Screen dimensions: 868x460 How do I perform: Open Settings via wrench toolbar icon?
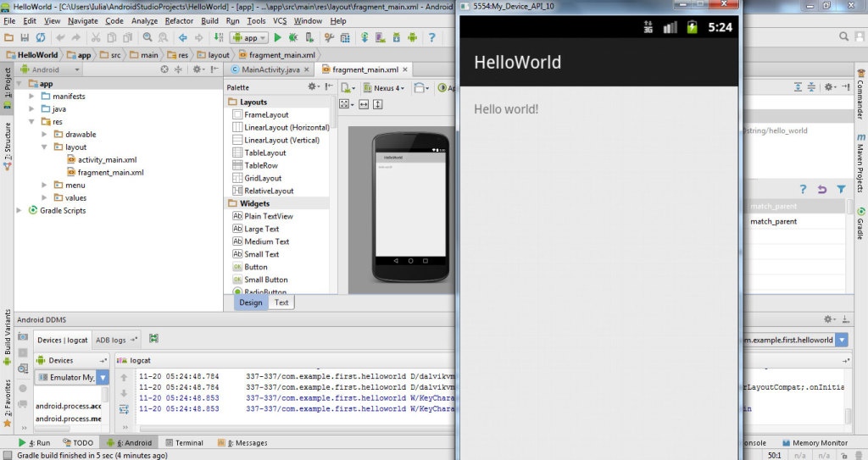(x=330, y=37)
